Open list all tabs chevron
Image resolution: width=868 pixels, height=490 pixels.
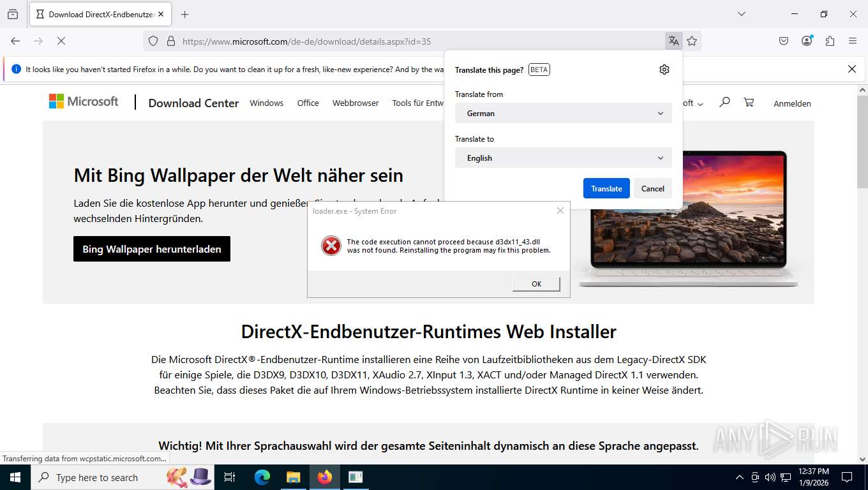pyautogui.click(x=741, y=14)
